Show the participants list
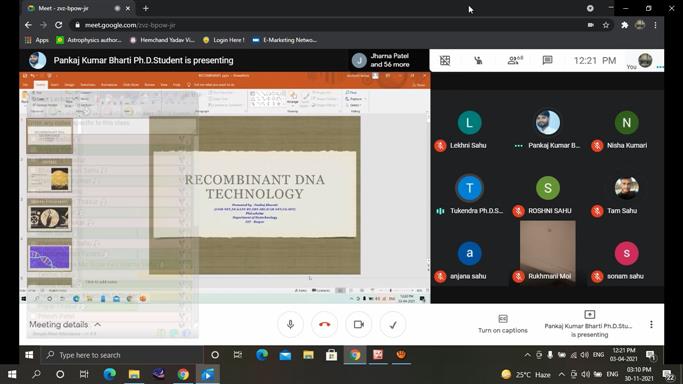The height and width of the screenshot is (384, 683). [515, 61]
